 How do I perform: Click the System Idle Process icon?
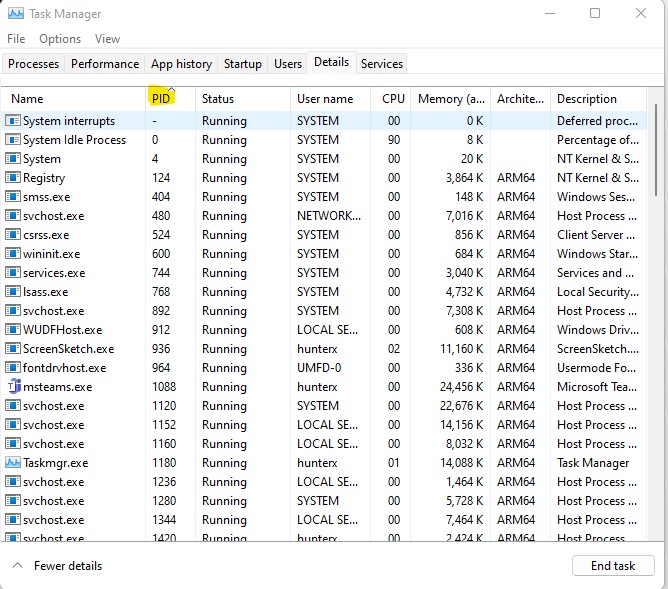coord(14,140)
